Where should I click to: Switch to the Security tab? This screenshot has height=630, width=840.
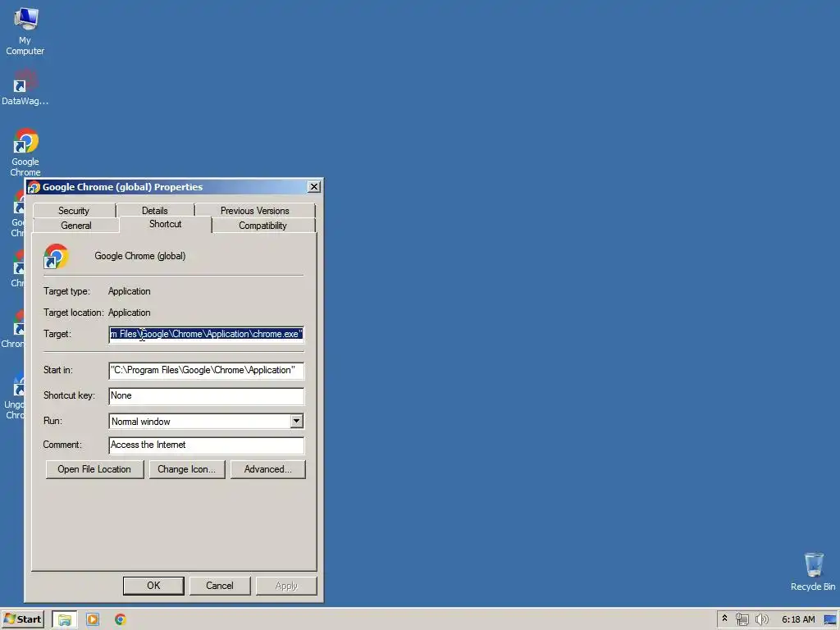pos(74,211)
